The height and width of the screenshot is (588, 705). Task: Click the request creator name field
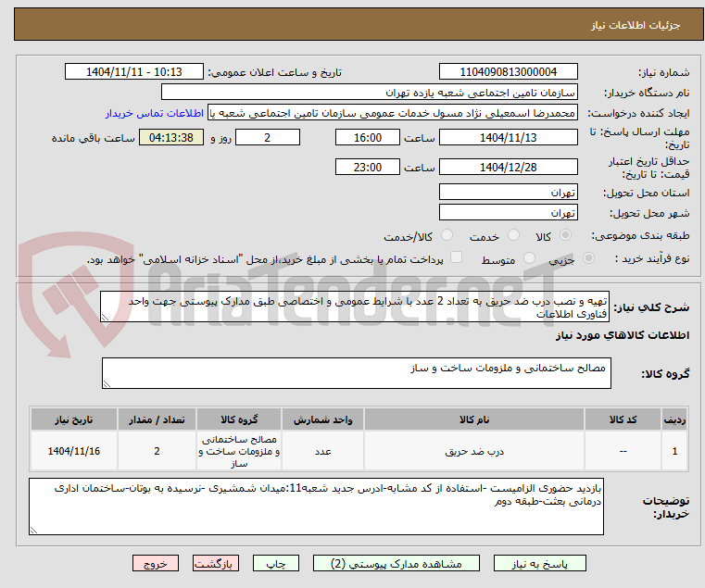coord(392,113)
